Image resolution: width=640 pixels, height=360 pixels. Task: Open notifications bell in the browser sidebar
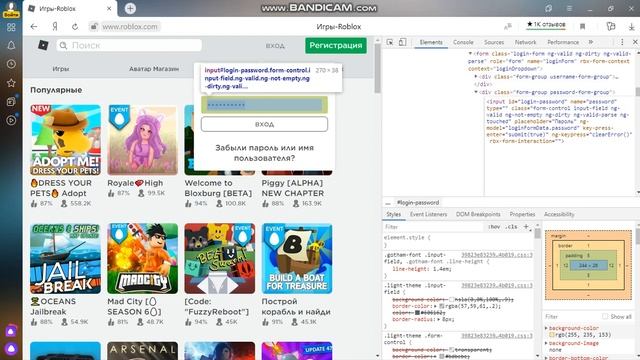(11, 45)
